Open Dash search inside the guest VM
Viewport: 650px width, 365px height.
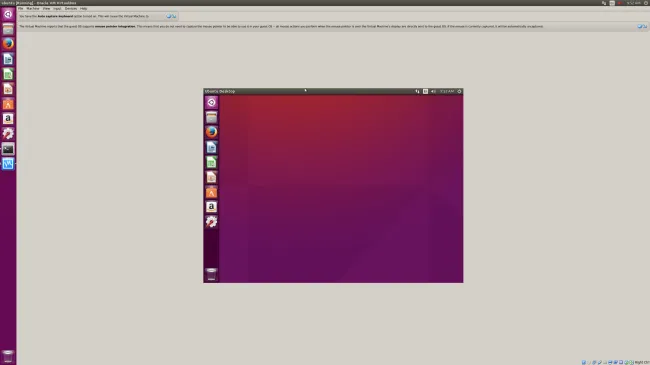click(211, 102)
